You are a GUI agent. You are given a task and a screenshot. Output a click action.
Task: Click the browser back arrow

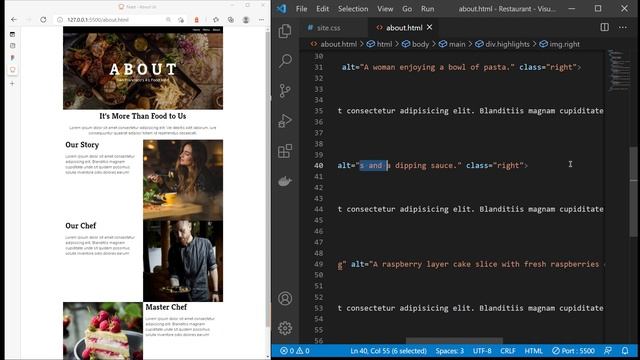pos(14,19)
